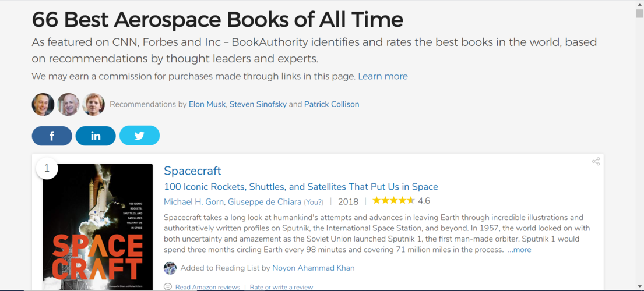Click Steven Sinofsky's avatar photo
The height and width of the screenshot is (291, 644).
click(x=68, y=105)
